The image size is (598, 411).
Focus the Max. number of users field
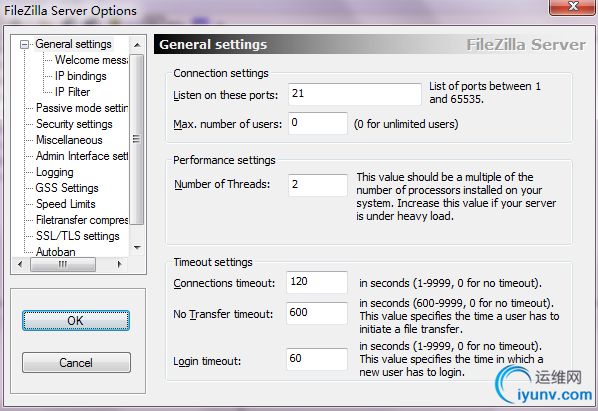(x=318, y=123)
